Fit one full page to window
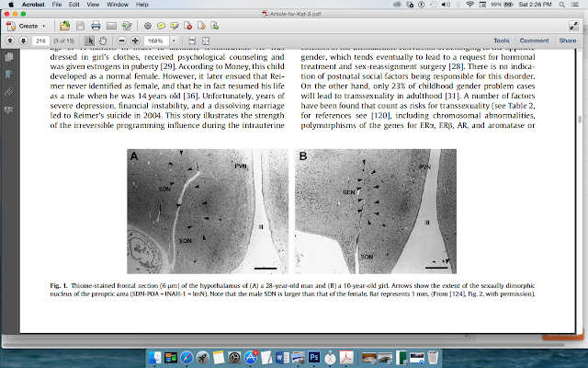 click(206, 40)
